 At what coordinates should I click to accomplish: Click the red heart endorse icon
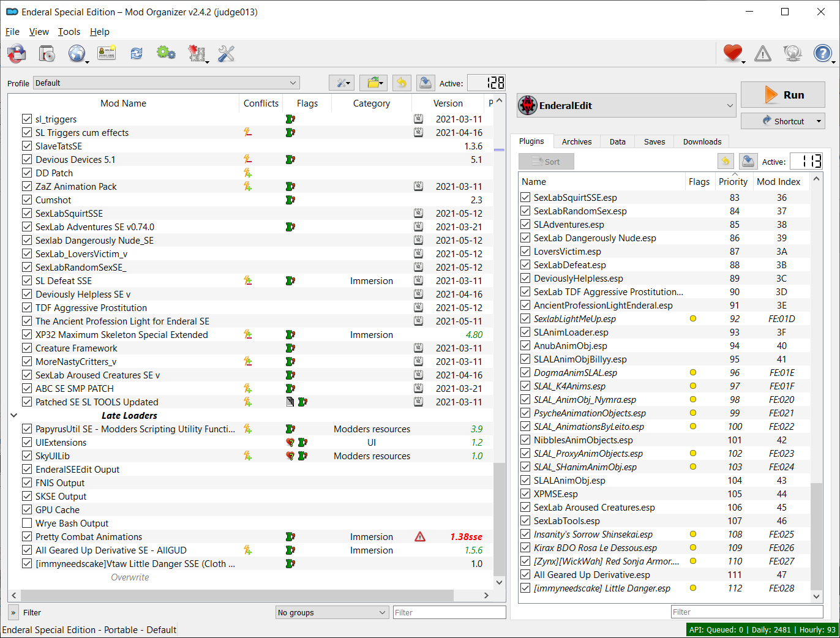tap(733, 53)
